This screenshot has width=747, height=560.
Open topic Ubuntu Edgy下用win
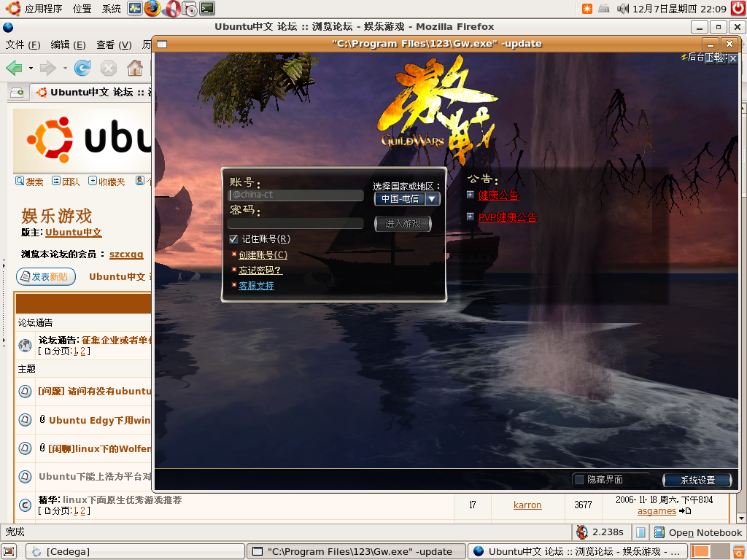[99, 420]
